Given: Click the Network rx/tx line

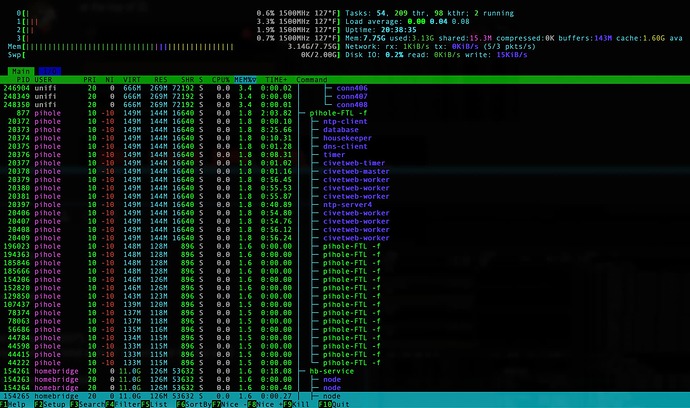Looking at the screenshot, I should [440, 47].
